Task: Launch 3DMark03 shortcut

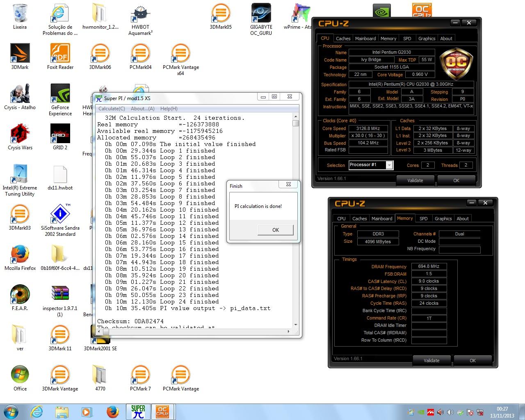Action: pyautogui.click(x=20, y=218)
